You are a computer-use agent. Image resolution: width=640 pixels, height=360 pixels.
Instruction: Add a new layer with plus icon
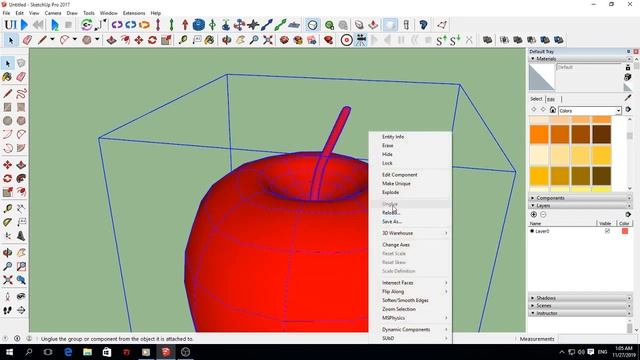click(533, 215)
